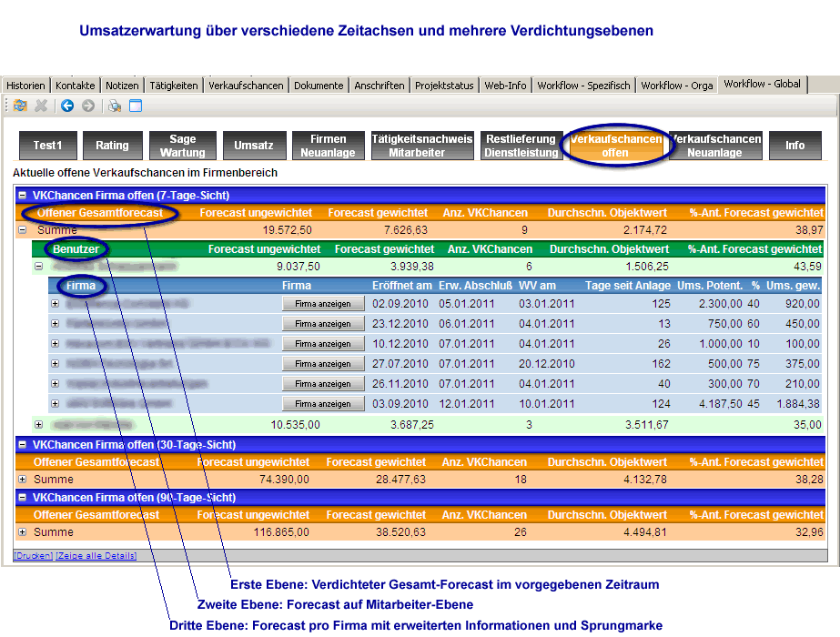Click the gray forward arrow icon
Screen dimensions: 840x637
pyautogui.click(x=88, y=106)
